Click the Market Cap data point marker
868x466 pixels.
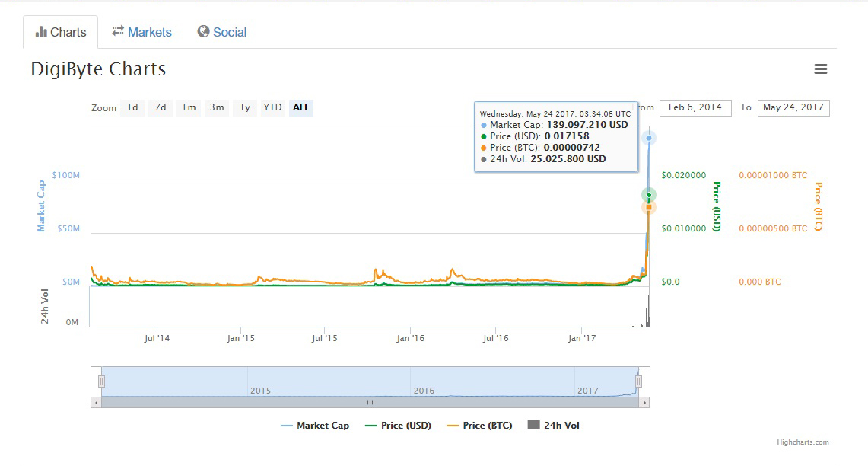click(649, 138)
